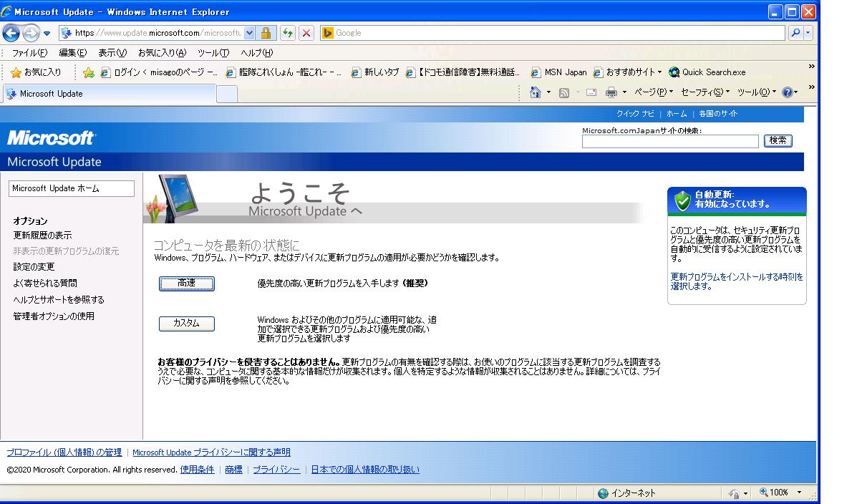Click the 使用条件 footer link

198,470
